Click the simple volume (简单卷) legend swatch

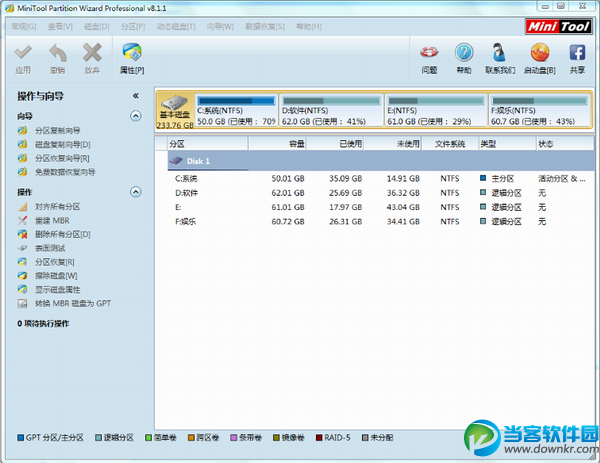tap(148, 437)
